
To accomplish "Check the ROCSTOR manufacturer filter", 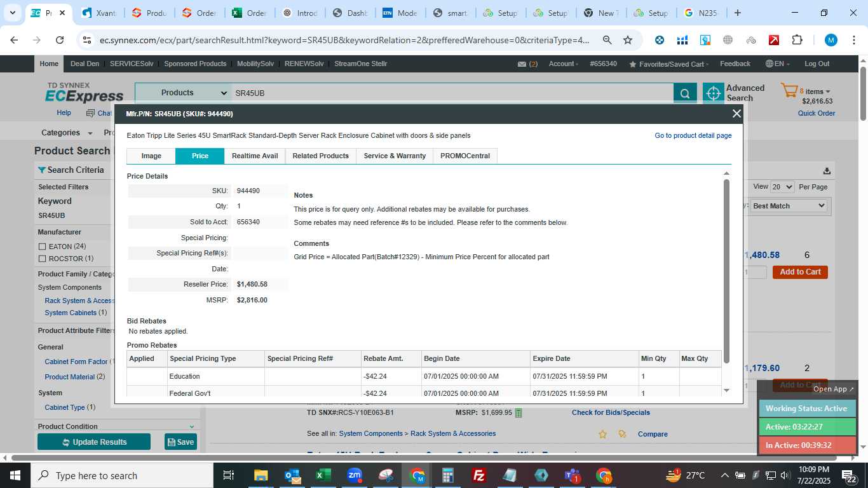I will [43, 259].
